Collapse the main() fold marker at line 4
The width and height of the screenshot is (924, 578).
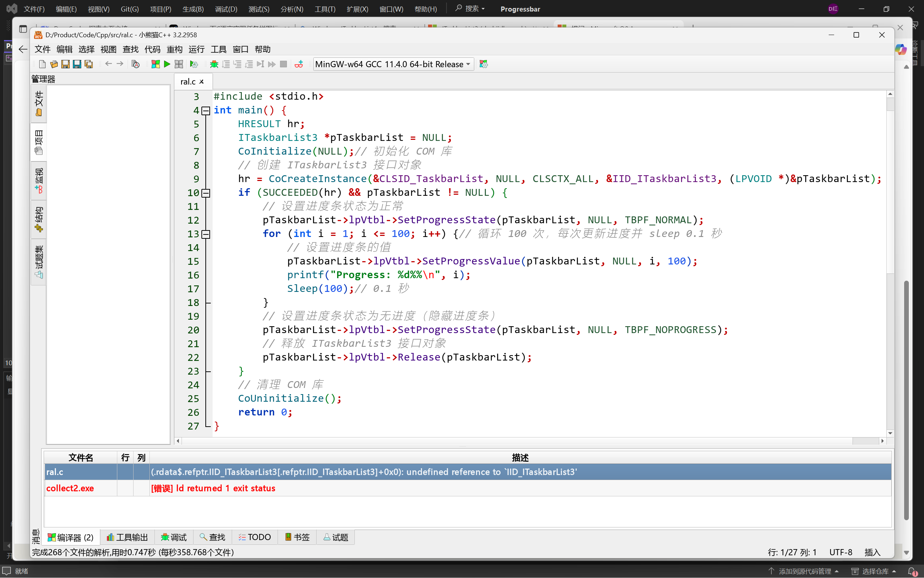coord(206,111)
